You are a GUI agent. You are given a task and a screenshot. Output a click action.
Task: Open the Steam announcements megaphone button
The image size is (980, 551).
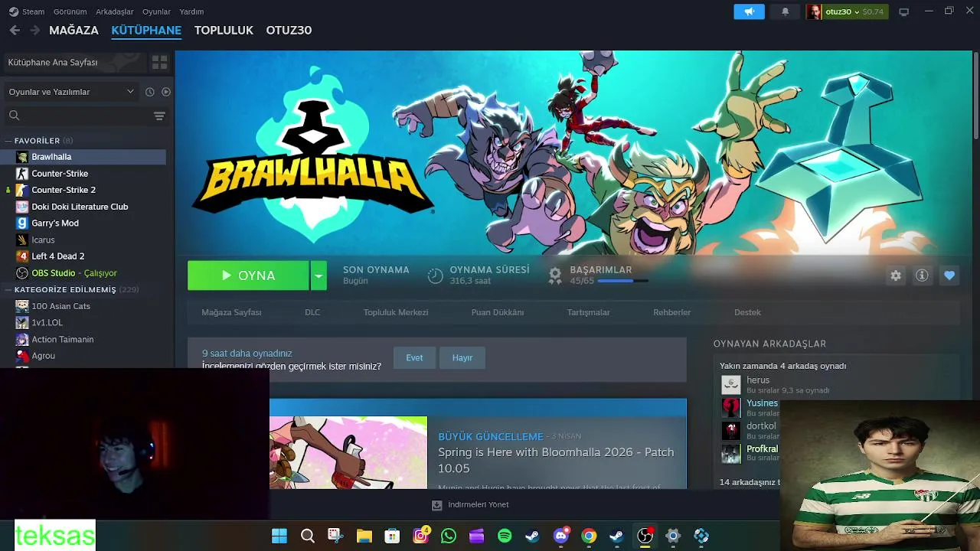(x=749, y=11)
